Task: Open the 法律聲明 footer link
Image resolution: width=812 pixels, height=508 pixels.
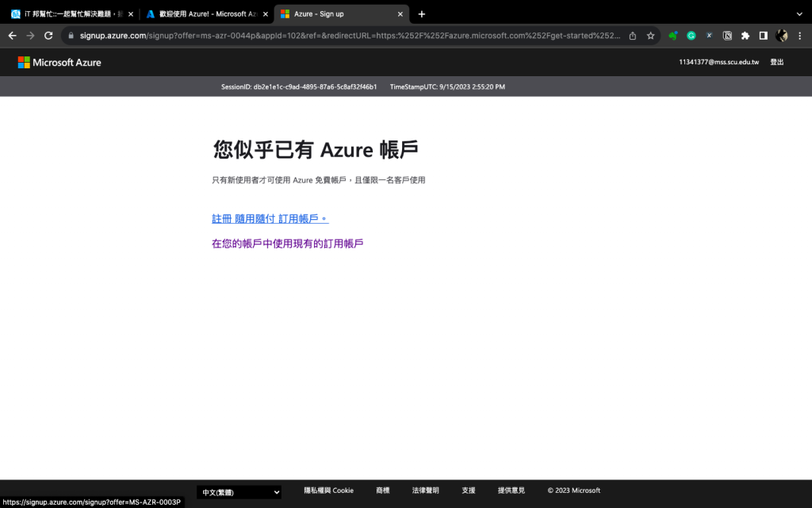Action: pos(426,491)
